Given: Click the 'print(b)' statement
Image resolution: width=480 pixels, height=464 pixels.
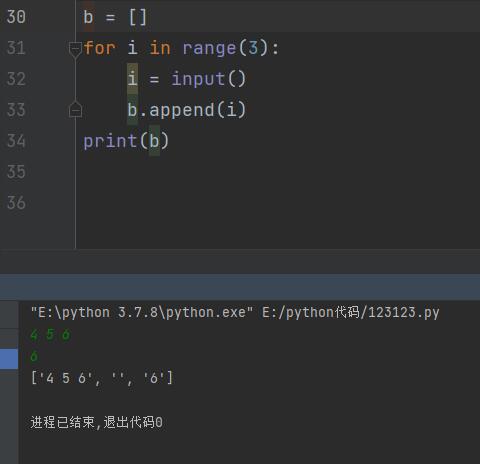Looking at the screenshot, I should (x=126, y=141).
